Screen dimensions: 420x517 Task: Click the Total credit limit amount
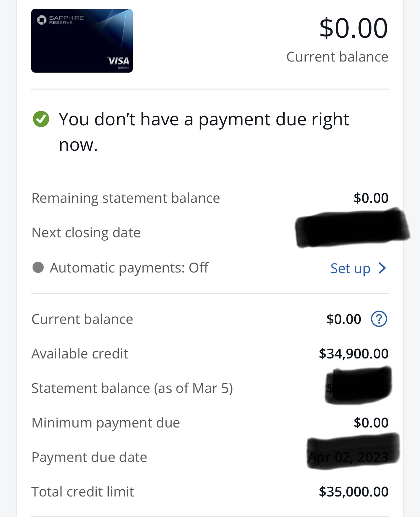click(354, 492)
